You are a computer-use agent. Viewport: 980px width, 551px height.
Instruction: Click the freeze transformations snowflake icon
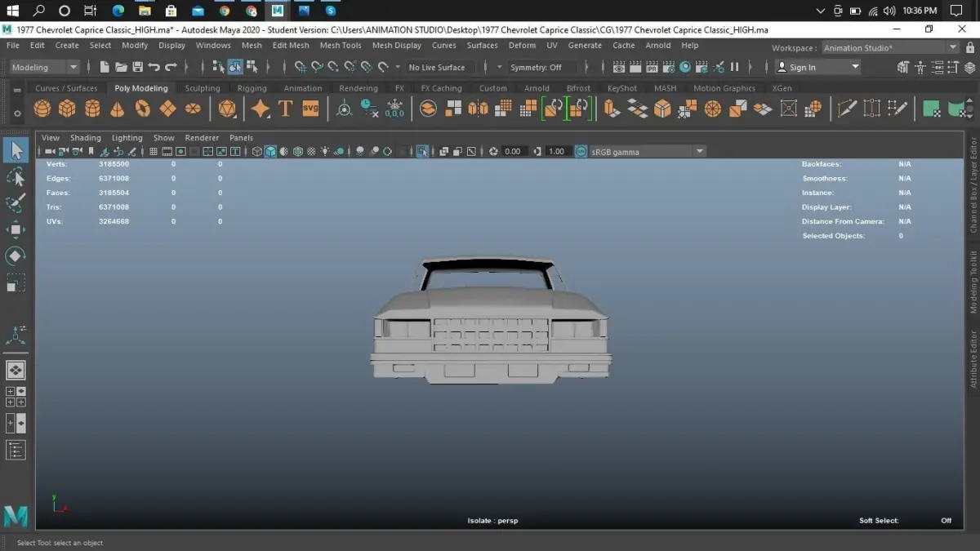394,108
